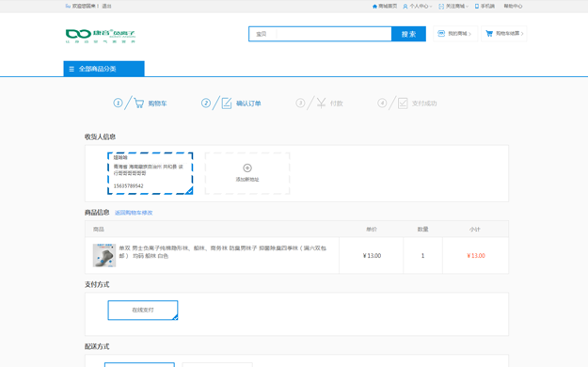Click the phone icon in top bar
This screenshot has width=588, height=367.
click(477, 7)
